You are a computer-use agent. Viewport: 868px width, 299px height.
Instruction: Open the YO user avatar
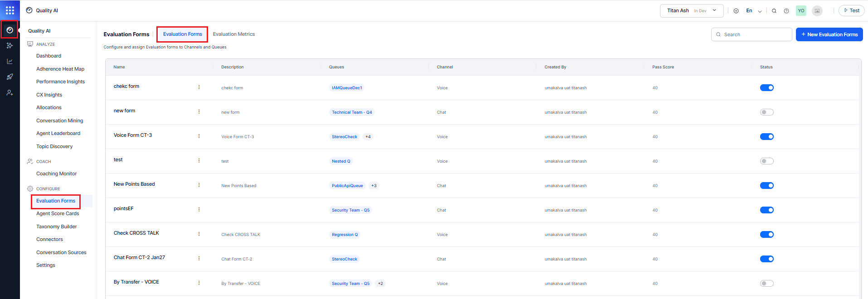(x=801, y=11)
